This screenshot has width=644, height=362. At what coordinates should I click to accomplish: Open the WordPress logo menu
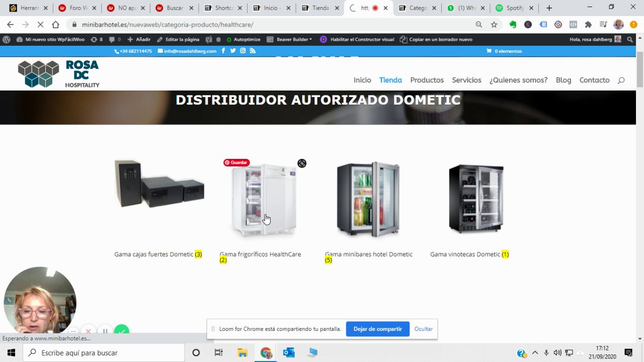coord(7,39)
